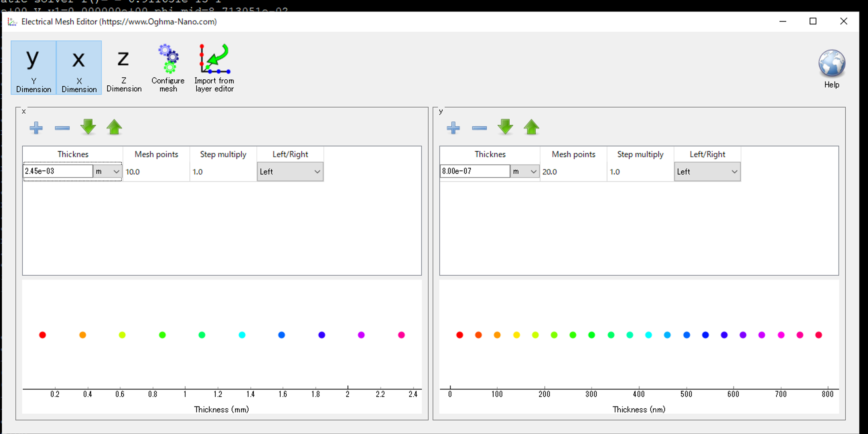Image resolution: width=868 pixels, height=434 pixels.
Task: Open the y panel Left/Right dropdown
Action: [707, 172]
